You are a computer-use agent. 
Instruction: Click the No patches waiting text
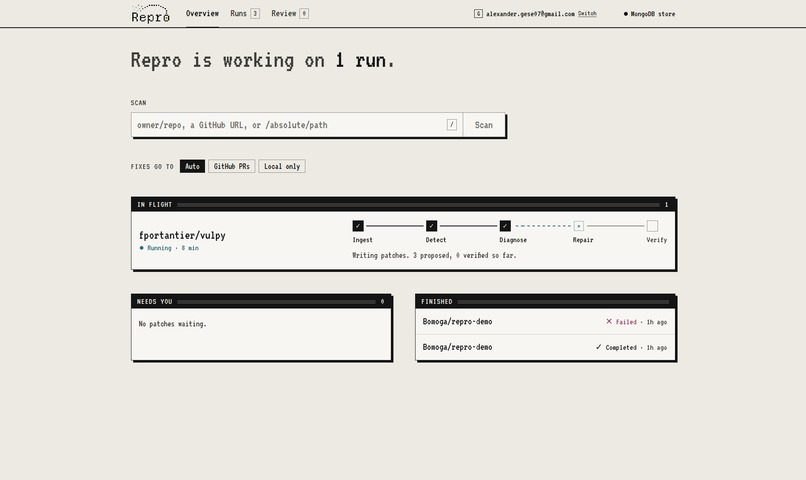point(172,324)
